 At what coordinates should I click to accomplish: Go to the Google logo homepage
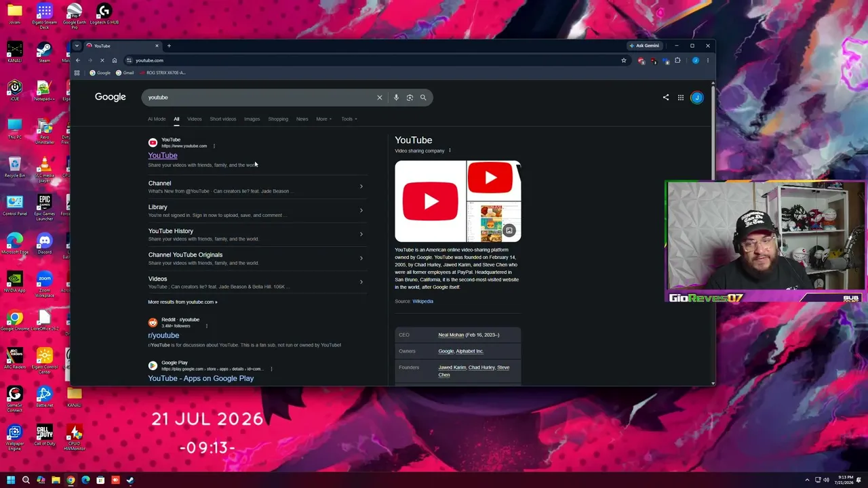[x=111, y=97]
